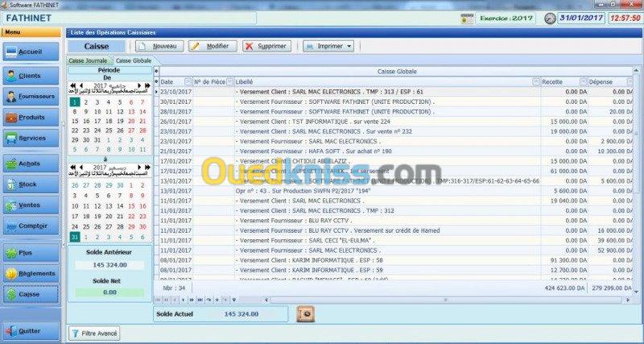Screen dimensions: 644x344
Task: Click the Exercice : 2017 indicator
Action: tap(506, 19)
